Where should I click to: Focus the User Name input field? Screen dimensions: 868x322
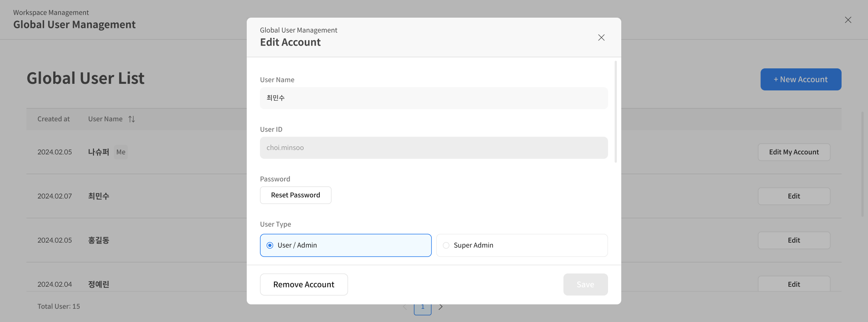[433, 98]
